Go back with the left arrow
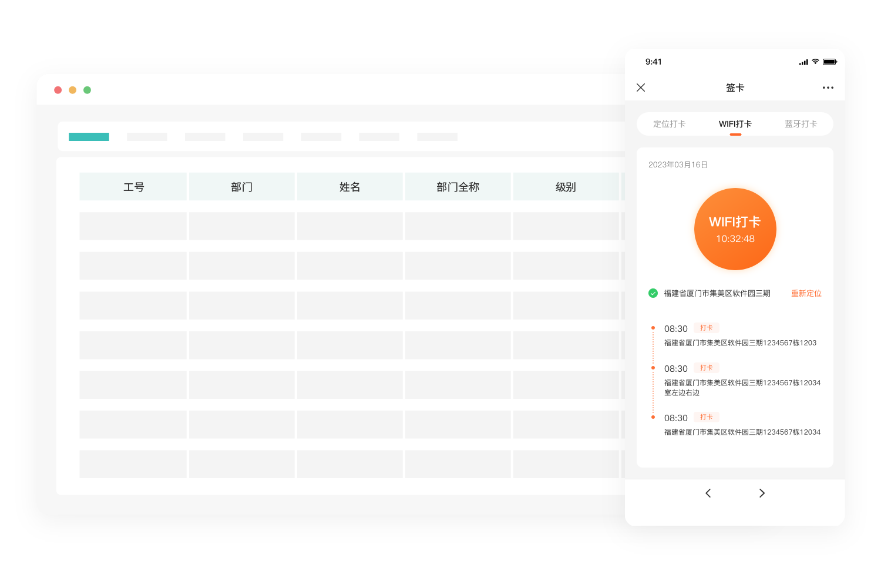Viewport: 881px width, 588px height. pos(708,493)
